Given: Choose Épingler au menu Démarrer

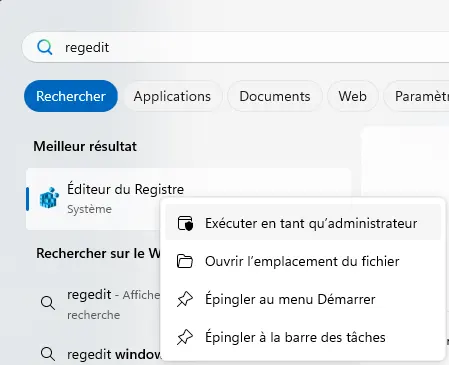Looking at the screenshot, I should [x=303, y=299].
